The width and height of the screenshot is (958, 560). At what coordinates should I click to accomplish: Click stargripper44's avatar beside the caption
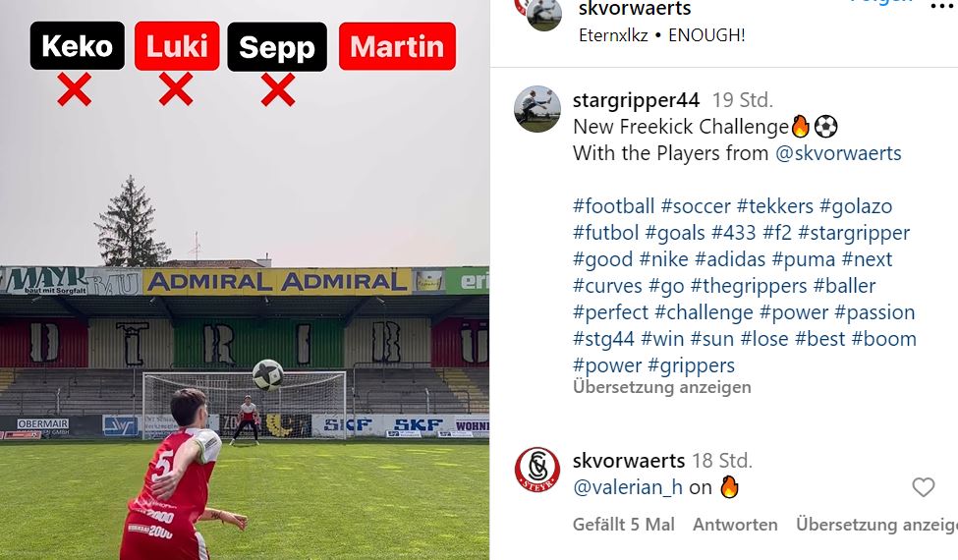537,109
